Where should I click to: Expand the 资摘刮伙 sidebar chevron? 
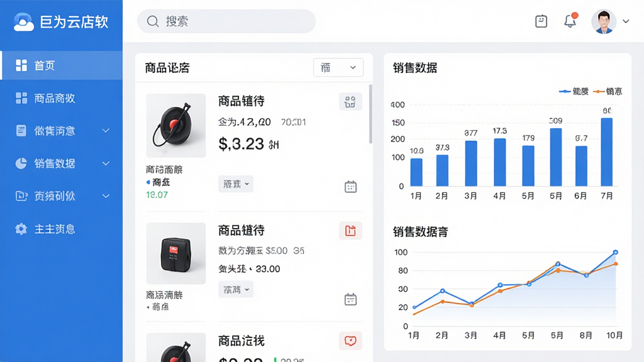tap(106, 196)
